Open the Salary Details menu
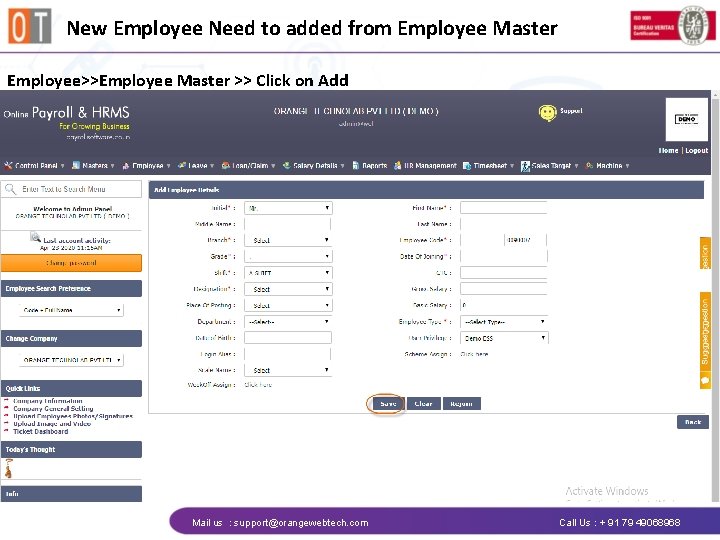 pyautogui.click(x=314, y=166)
